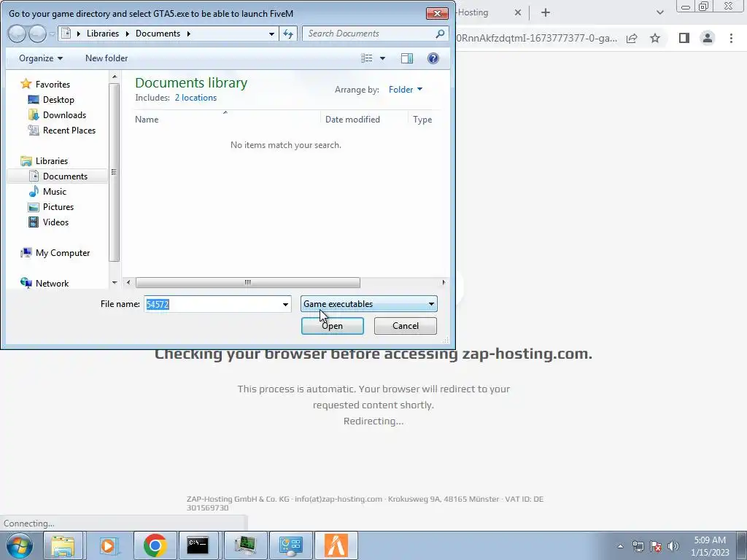Show hidden tray icons arrow
The width and height of the screenshot is (747, 560).
[x=620, y=546]
